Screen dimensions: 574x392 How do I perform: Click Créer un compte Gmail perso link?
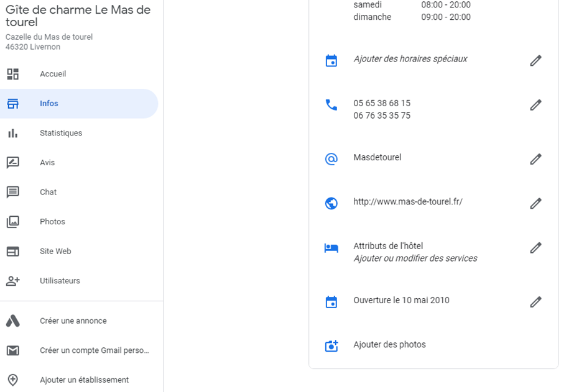[x=95, y=350]
